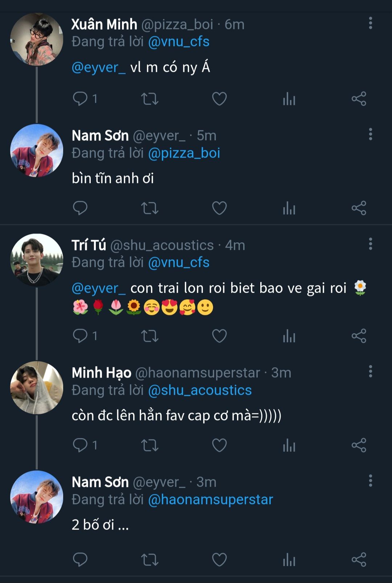Reply to "bìn tĩn anh ơi" tweet
The width and height of the screenshot is (392, 583).
[80, 208]
